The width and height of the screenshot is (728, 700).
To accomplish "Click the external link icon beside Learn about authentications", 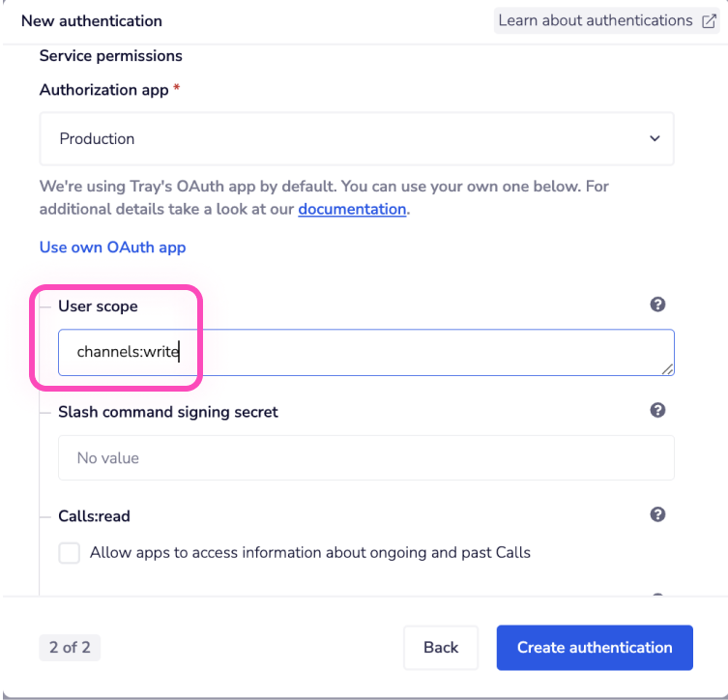I will [710, 20].
